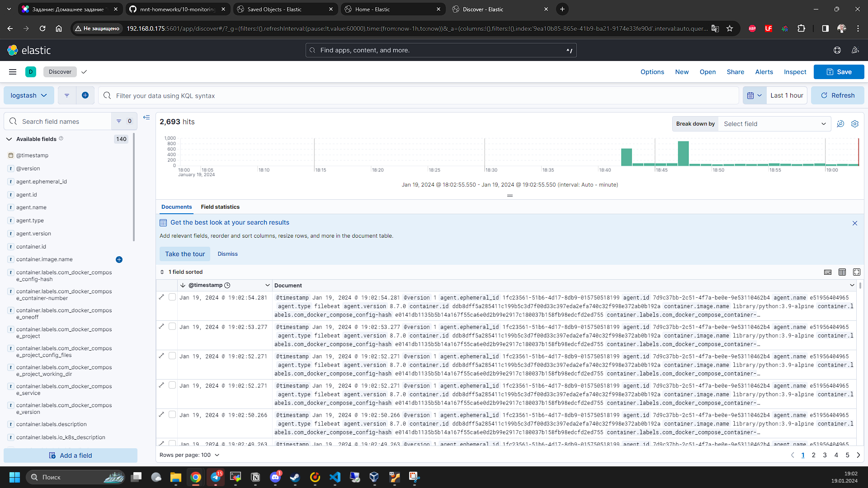Click the Refresh button

(837, 95)
